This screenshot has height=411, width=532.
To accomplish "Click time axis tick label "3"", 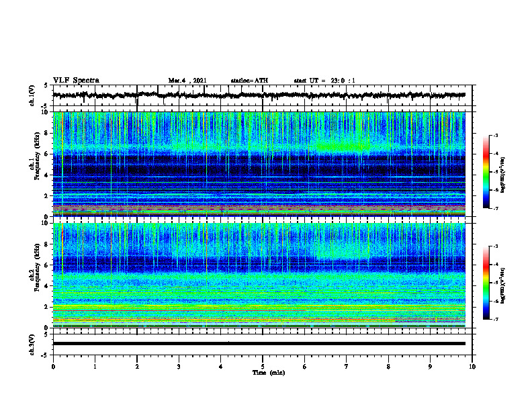I will 179,367.
